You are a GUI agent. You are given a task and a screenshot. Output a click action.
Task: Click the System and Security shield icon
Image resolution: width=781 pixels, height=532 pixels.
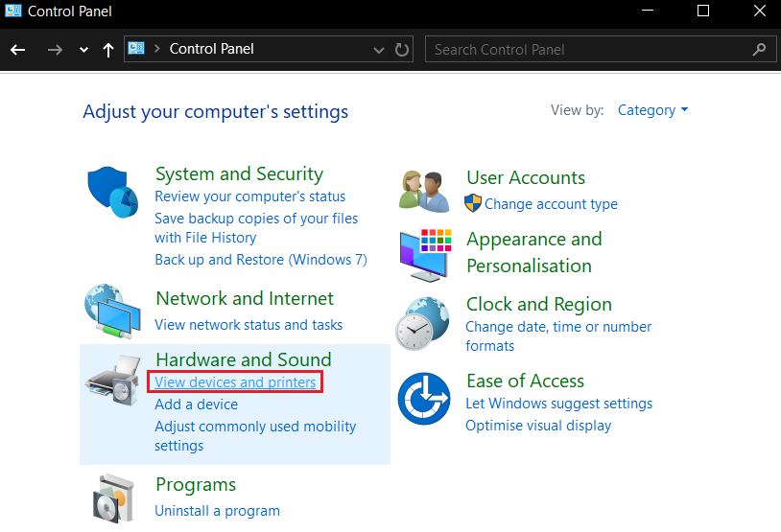point(112,192)
